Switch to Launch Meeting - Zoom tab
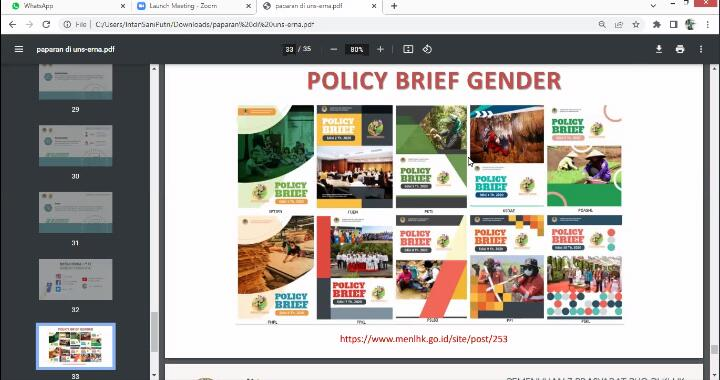This screenshot has height=380, width=720. pyautogui.click(x=194, y=6)
